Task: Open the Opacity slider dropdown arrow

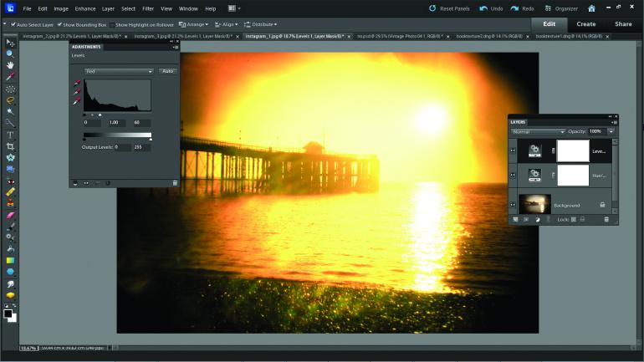Action: click(x=611, y=131)
